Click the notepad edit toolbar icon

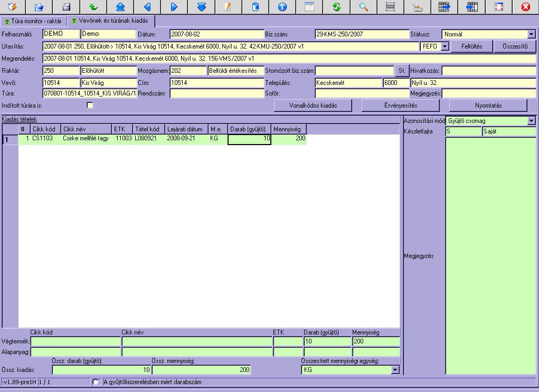pos(228,7)
